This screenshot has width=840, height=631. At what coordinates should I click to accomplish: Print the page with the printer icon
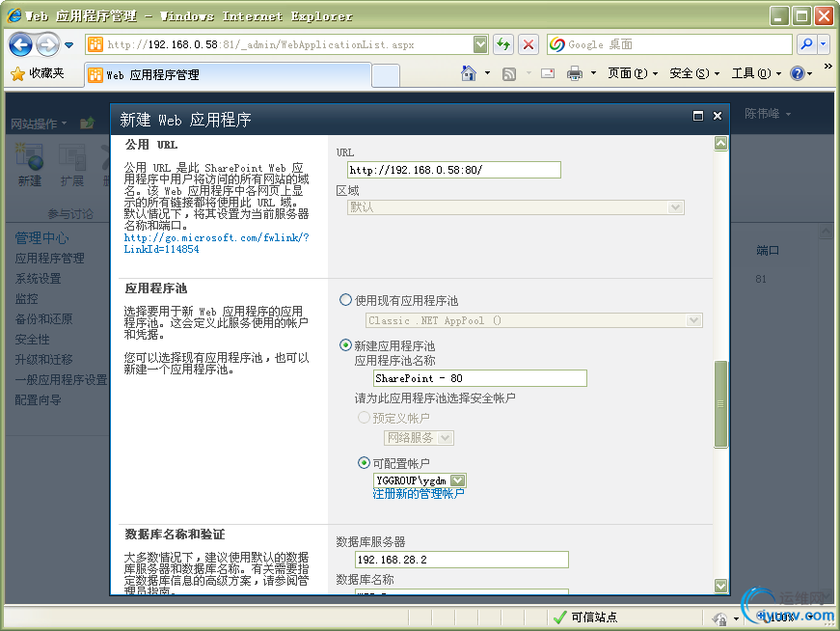(575, 73)
